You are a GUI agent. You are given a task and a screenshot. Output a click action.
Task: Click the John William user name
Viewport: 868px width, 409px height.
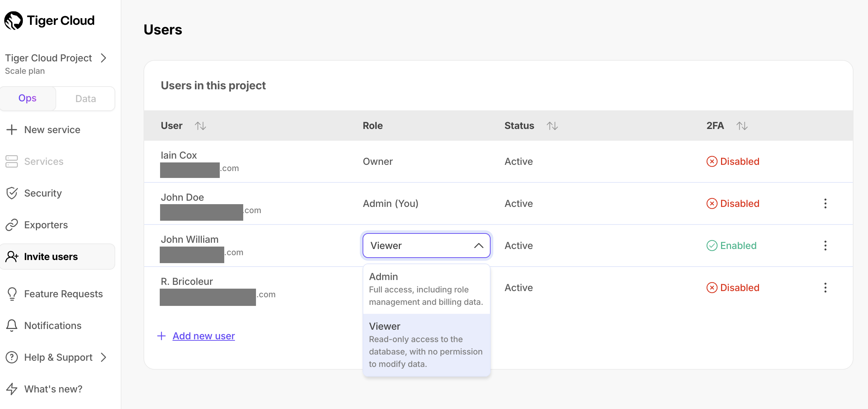189,239
